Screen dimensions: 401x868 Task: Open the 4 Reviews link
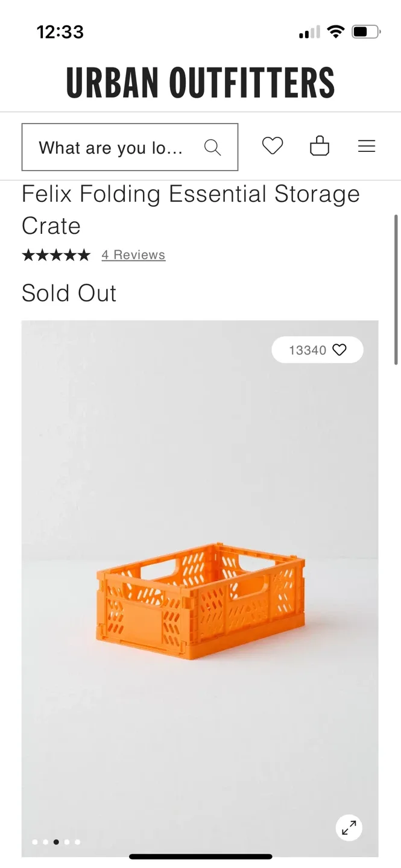tap(133, 254)
